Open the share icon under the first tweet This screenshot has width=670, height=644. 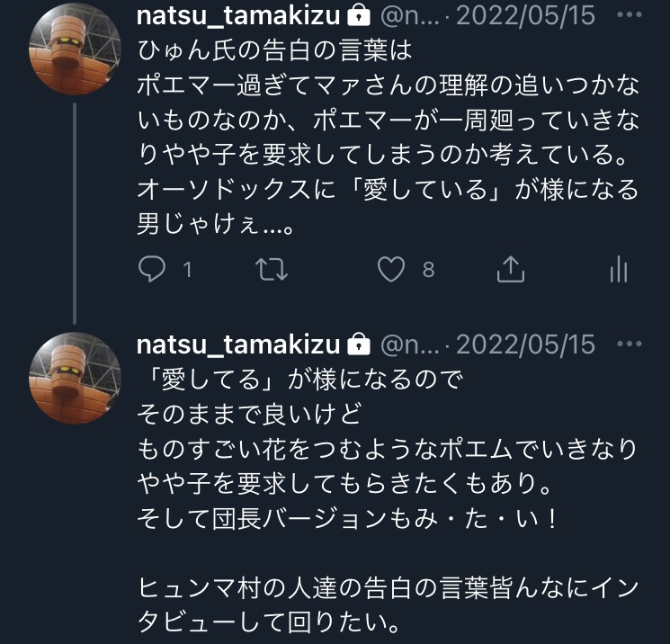510,269
